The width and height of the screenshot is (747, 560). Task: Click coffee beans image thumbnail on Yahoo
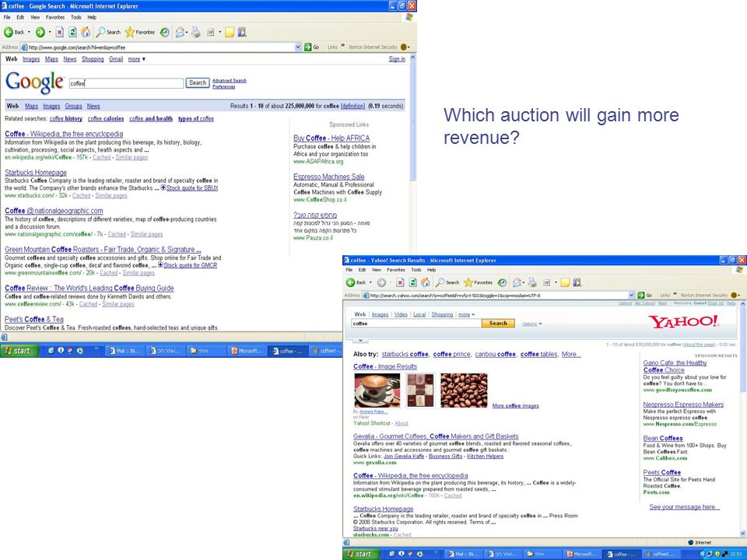(464, 390)
